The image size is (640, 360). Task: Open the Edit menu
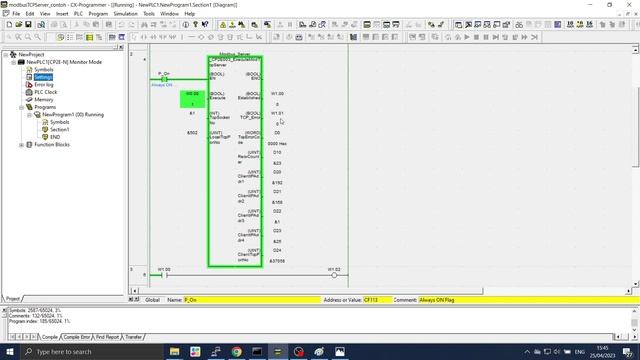tap(30, 13)
